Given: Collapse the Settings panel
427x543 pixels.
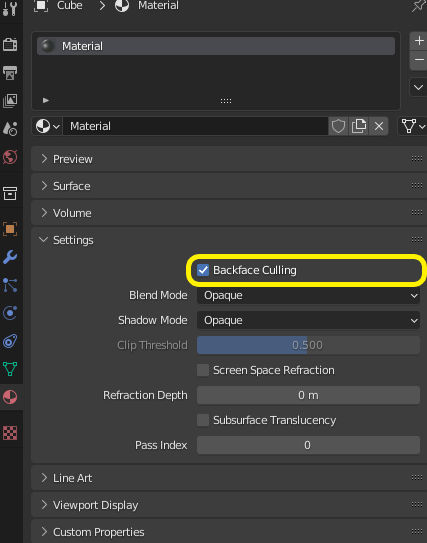Looking at the screenshot, I should tap(229, 240).
